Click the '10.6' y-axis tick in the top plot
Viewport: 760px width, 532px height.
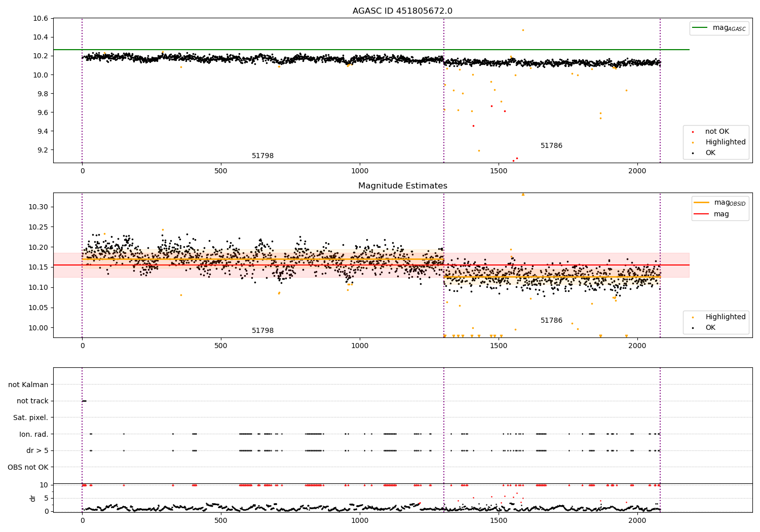tap(41, 19)
